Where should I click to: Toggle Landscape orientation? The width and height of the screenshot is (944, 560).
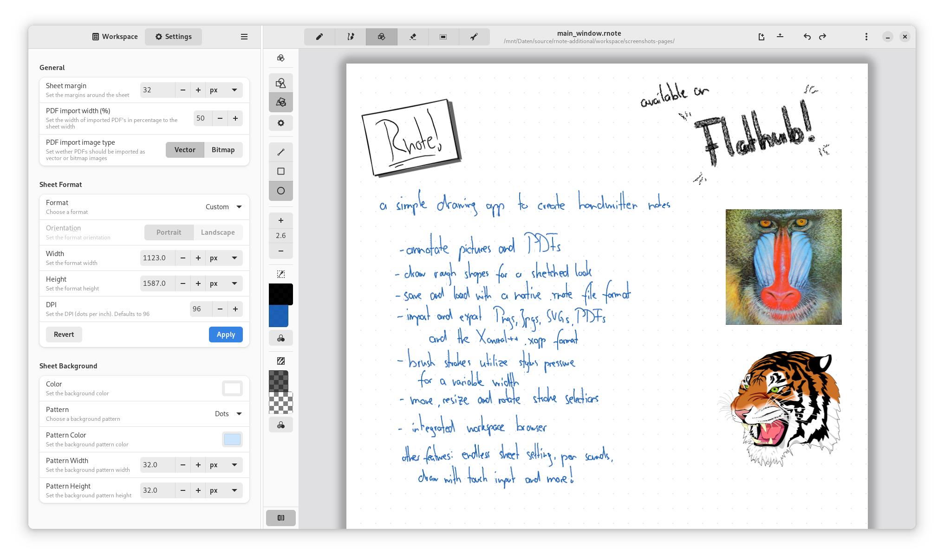point(217,232)
